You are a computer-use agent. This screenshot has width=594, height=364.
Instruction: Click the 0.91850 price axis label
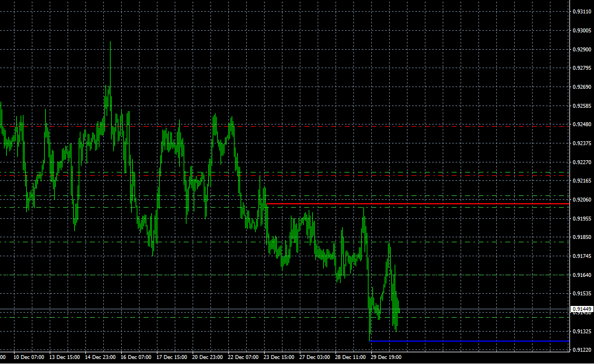coord(582,237)
